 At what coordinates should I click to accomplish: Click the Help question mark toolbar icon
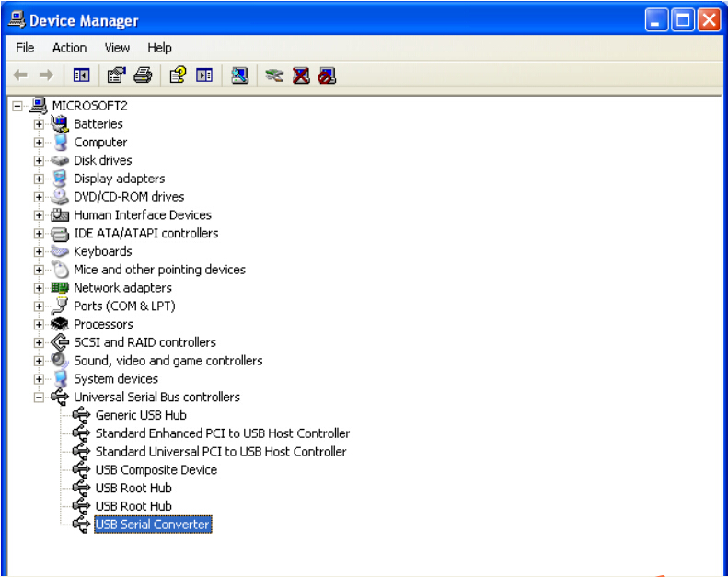pos(178,75)
